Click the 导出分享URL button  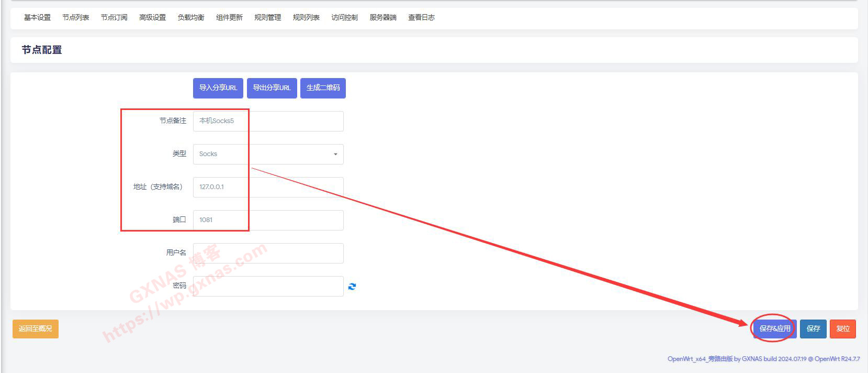pos(272,88)
